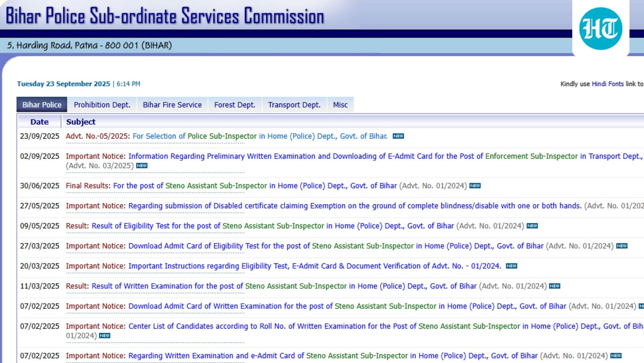
Task: Click NEW badge on 27/03/2025 admit card notice
Action: [x=621, y=246]
